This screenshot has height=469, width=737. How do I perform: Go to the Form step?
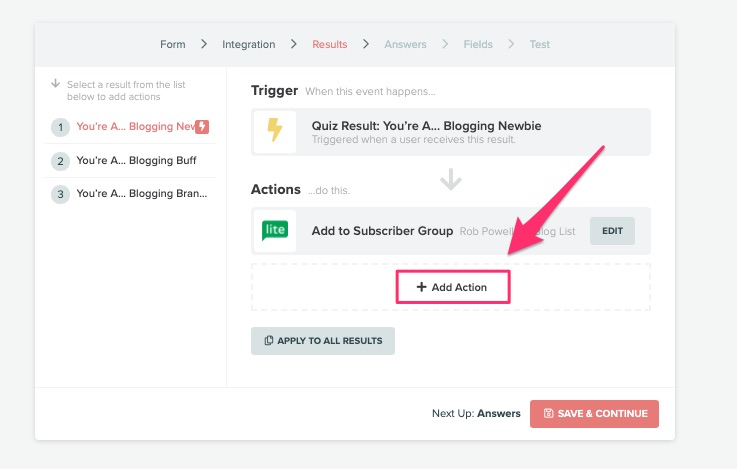[x=173, y=44]
